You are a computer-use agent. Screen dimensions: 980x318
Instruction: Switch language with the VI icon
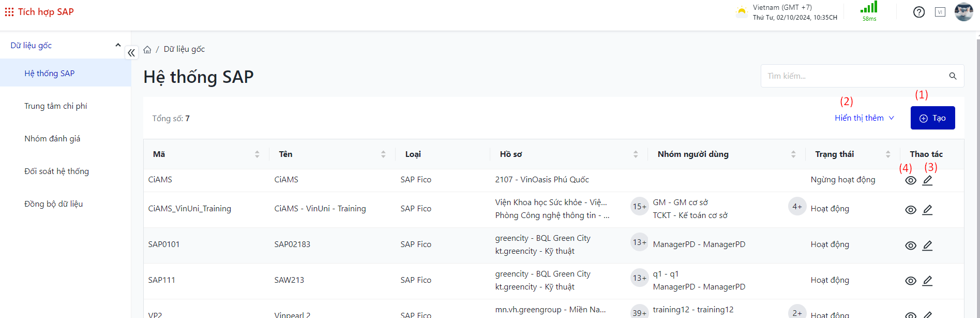(940, 12)
